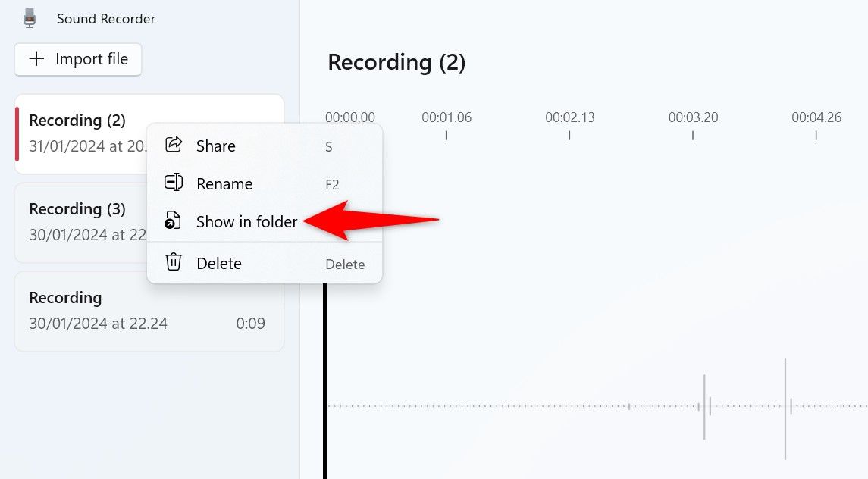The image size is (868, 479).
Task: Choose Rename from the context menu
Action: pyautogui.click(x=224, y=183)
